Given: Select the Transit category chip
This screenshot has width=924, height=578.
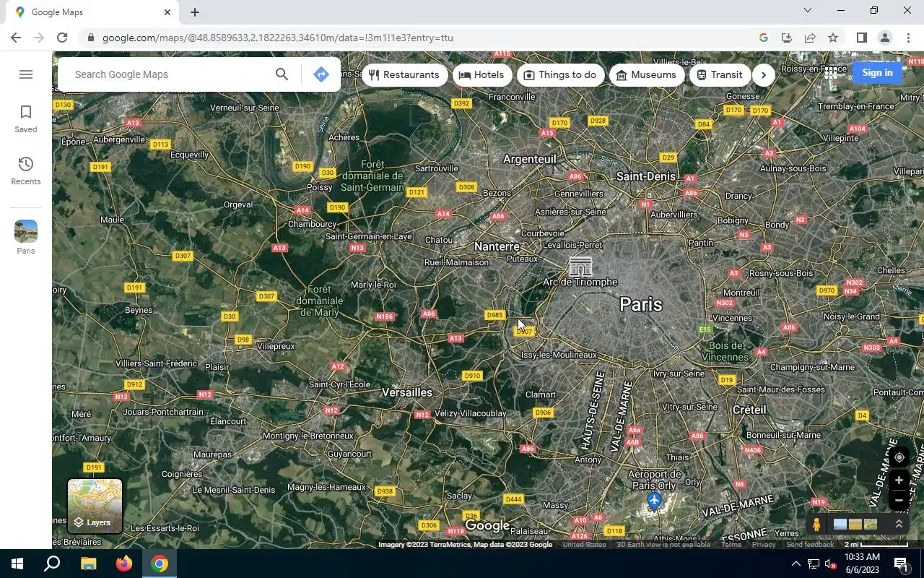Looking at the screenshot, I should tap(720, 74).
